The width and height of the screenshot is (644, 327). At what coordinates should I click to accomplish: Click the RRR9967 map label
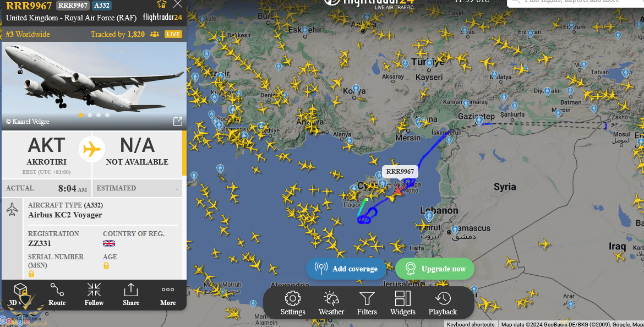point(400,172)
